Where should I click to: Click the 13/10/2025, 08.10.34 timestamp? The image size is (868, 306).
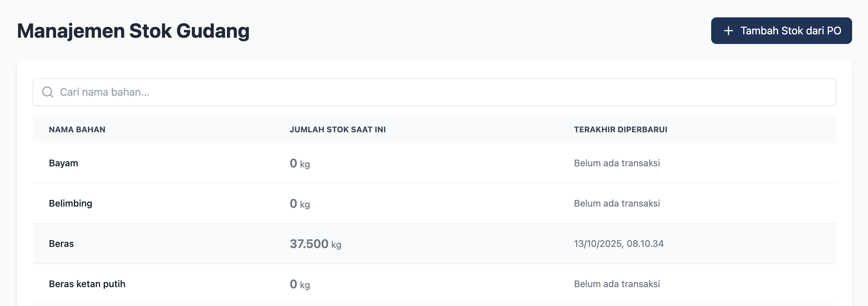[x=619, y=244]
